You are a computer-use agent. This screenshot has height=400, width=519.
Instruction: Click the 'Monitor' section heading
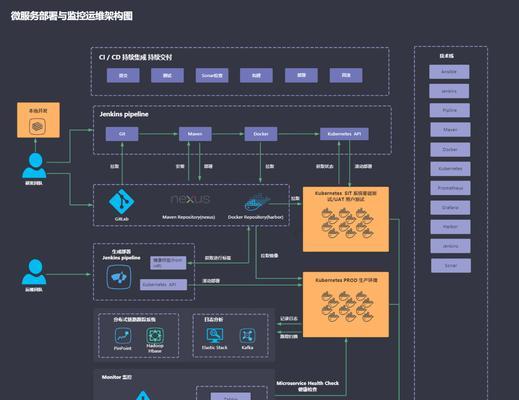click(117, 377)
